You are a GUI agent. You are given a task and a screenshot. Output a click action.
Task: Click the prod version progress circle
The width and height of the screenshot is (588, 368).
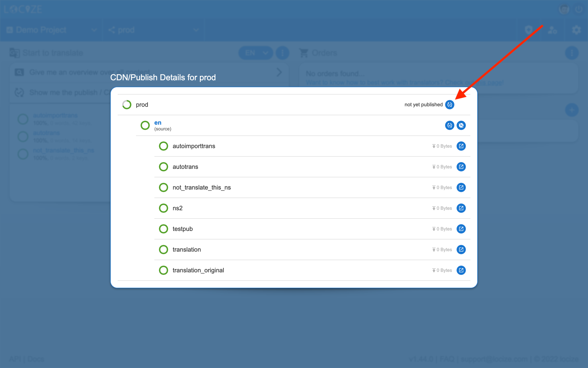coord(127,105)
